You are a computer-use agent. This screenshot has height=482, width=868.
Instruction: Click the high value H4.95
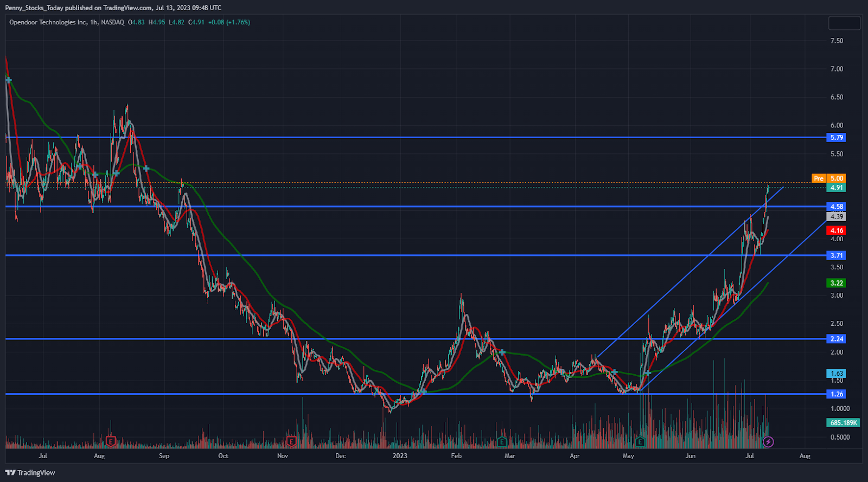[157, 22]
